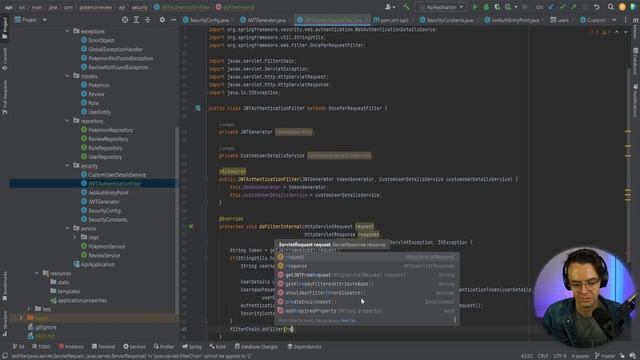The image size is (640, 360).
Task: Click the security breadcrumb in navigation bar
Action: [139, 7]
